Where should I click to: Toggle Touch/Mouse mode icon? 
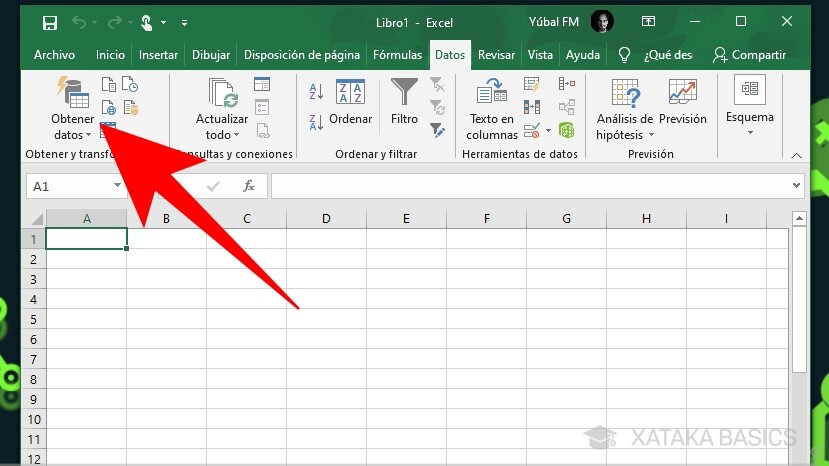coord(146,23)
